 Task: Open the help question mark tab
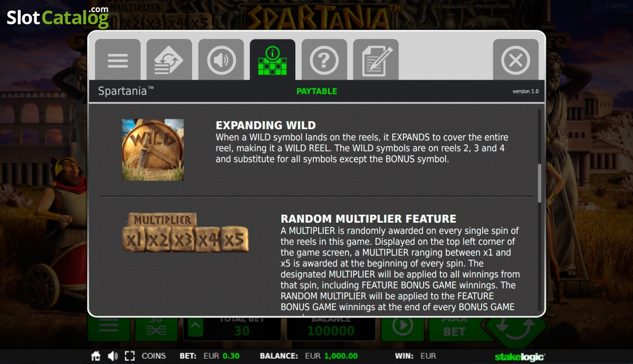pos(324,60)
